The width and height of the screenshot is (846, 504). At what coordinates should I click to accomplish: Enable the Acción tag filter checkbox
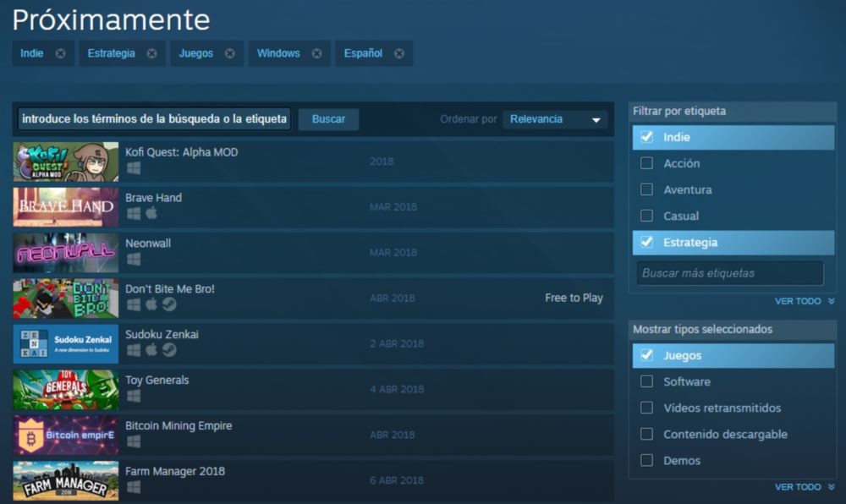pos(645,163)
